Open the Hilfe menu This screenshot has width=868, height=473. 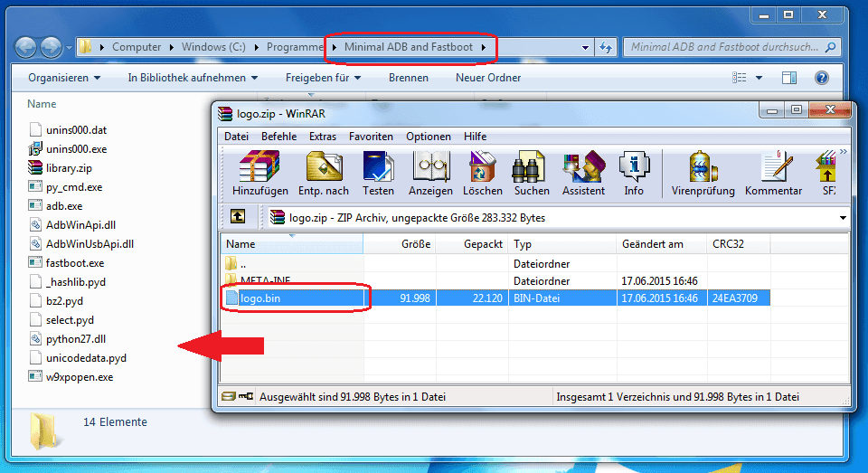tap(475, 137)
